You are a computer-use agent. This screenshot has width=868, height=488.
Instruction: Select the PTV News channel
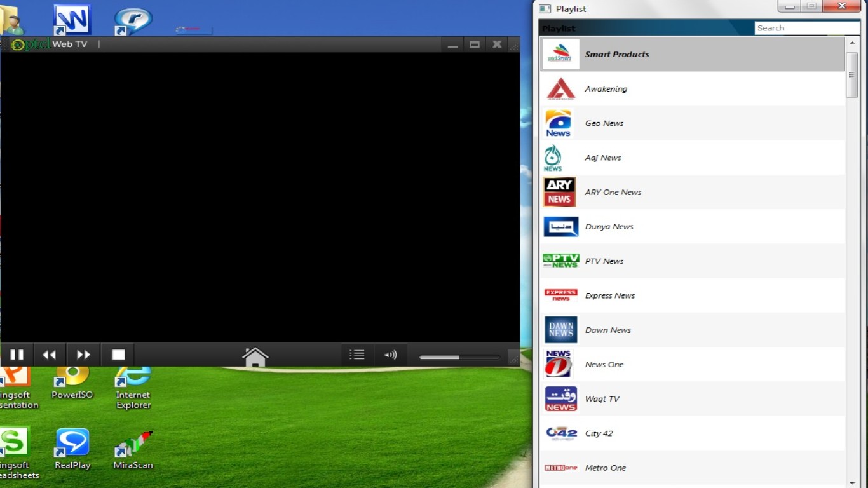coord(693,261)
